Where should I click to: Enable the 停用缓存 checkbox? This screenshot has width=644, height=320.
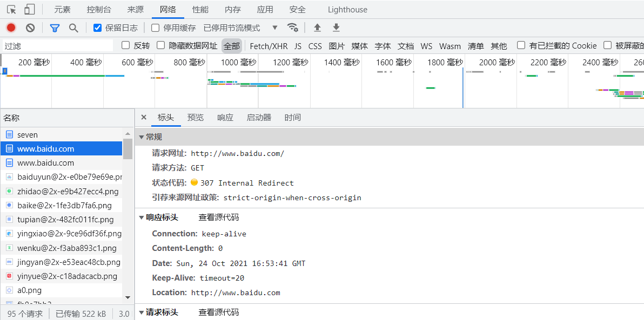156,28
